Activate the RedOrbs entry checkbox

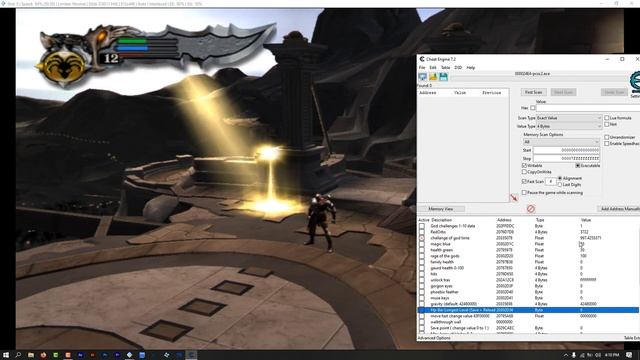click(x=422, y=232)
